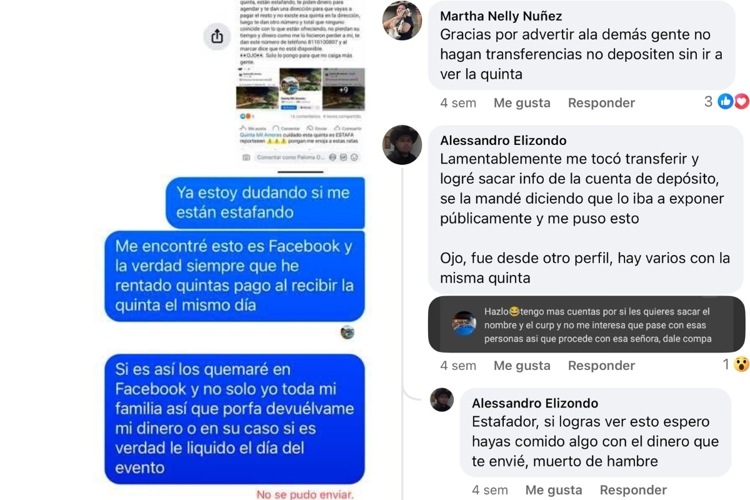Open the attached dark screenshot starting 'Hazlo'
Viewport: 750px width, 500px height.
pyautogui.click(x=586, y=325)
